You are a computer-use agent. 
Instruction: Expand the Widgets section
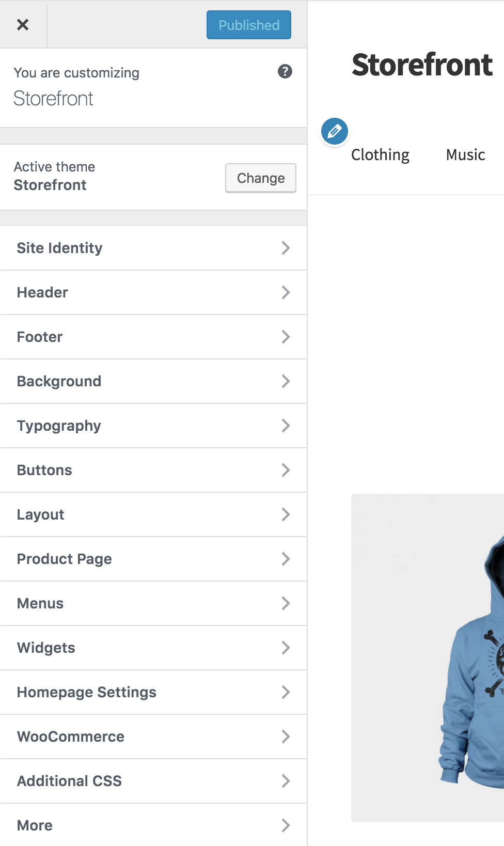pyautogui.click(x=154, y=648)
